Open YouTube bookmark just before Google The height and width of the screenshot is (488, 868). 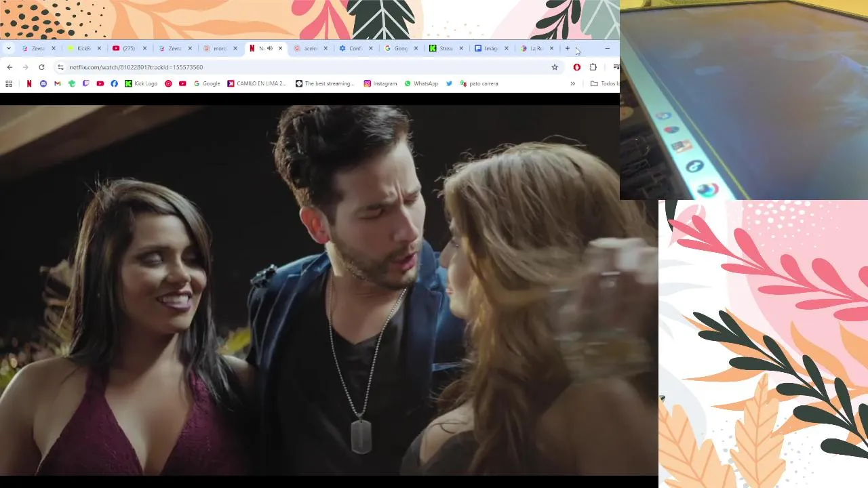tap(182, 83)
